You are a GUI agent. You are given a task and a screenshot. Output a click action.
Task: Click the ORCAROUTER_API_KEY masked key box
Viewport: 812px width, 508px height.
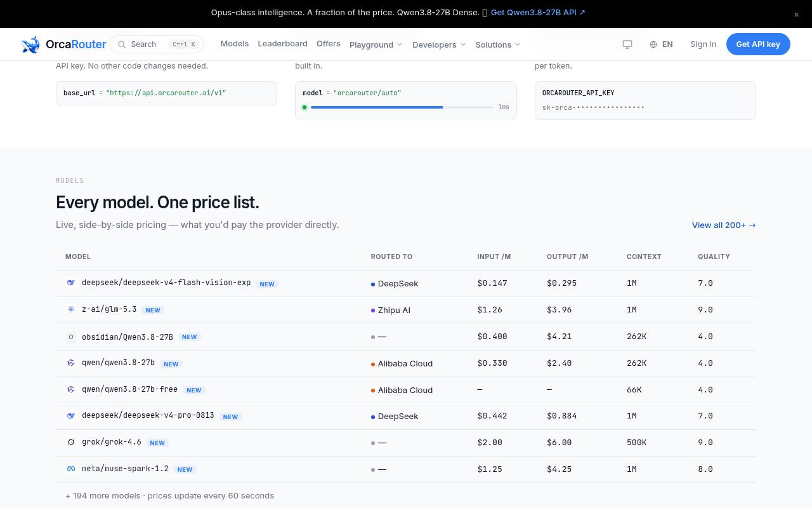pos(645,100)
